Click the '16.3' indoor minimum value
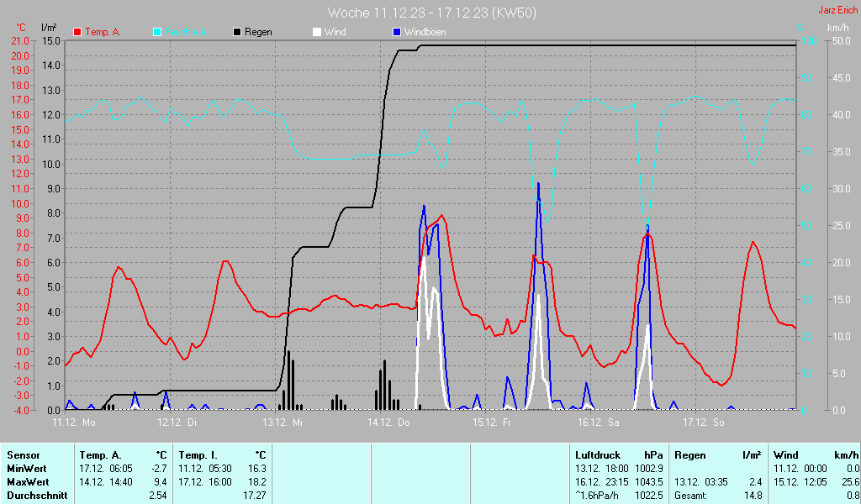 point(257,469)
